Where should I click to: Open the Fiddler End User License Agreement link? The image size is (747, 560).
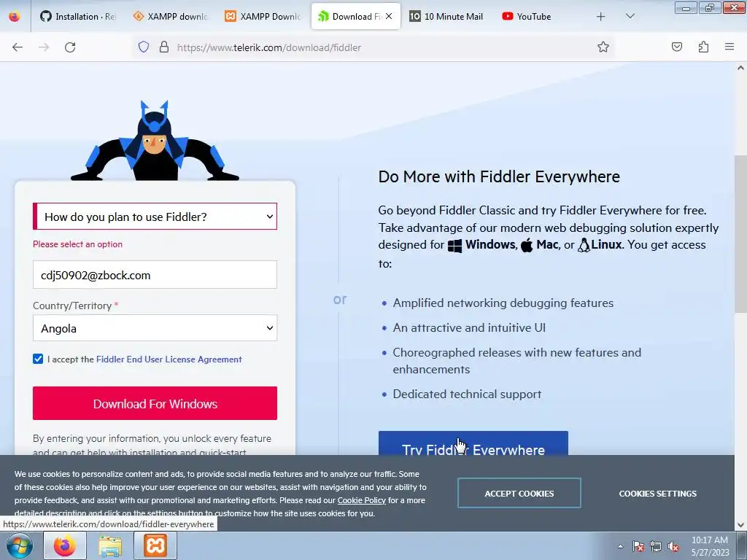pos(169,359)
